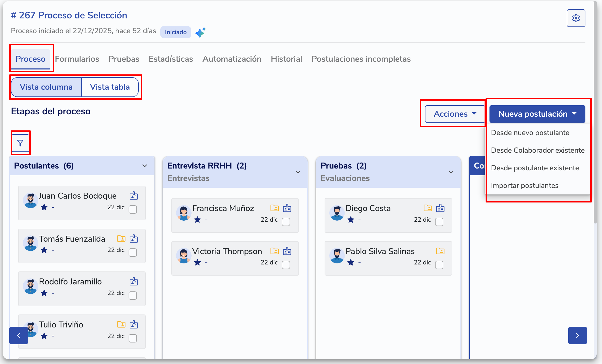Tick the checkbox for Victoria Thompson
This screenshot has height=364, width=602.
[286, 265]
